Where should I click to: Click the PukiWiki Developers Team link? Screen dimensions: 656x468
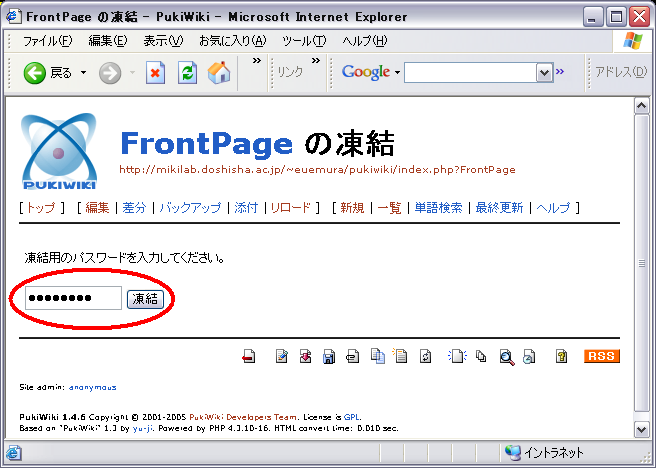(x=243, y=417)
